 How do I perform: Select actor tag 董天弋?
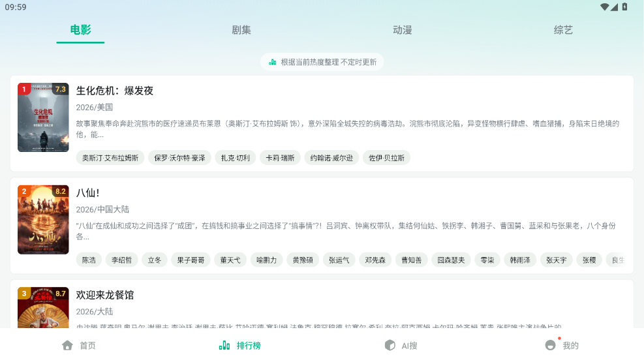230,260
